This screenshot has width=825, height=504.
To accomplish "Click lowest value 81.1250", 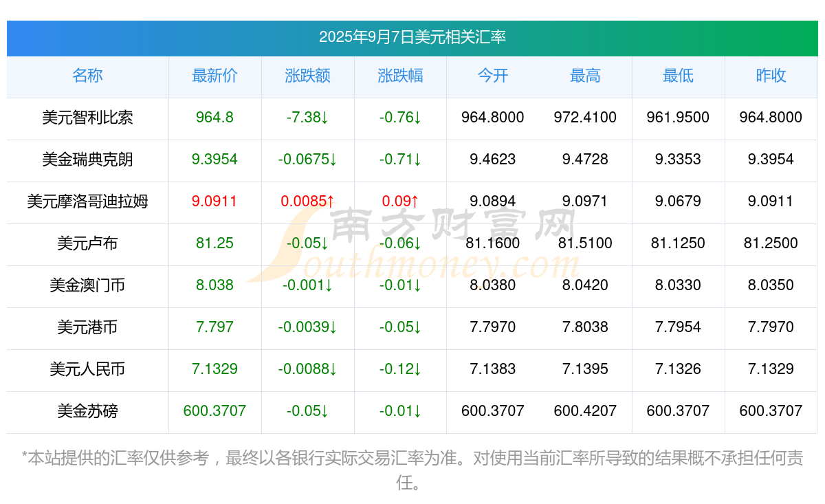I will click(x=678, y=243).
